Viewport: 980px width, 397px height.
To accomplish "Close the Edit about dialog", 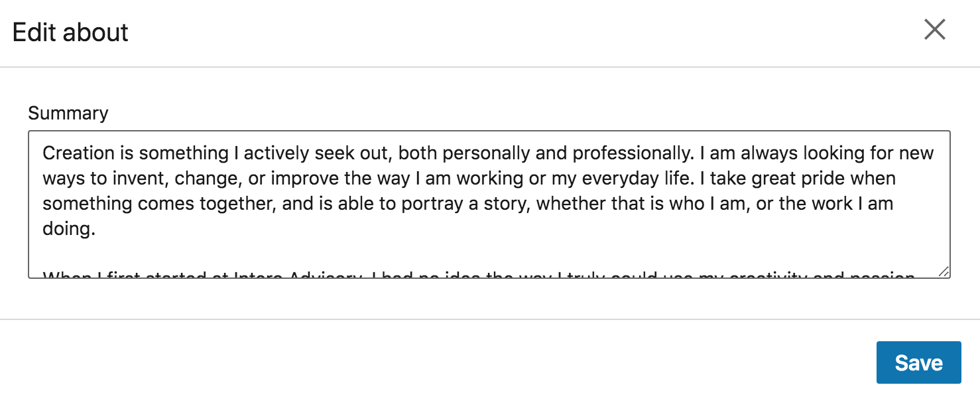I will (935, 29).
